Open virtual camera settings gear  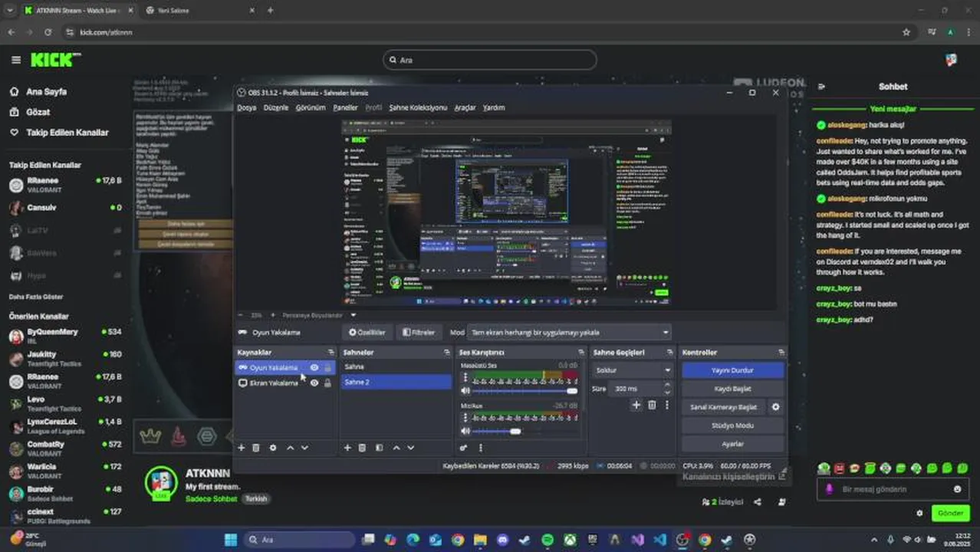(x=775, y=407)
